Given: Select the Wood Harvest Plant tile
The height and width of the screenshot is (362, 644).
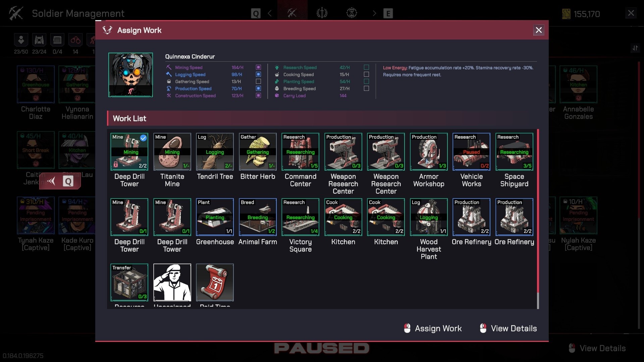Looking at the screenshot, I should [x=429, y=217].
